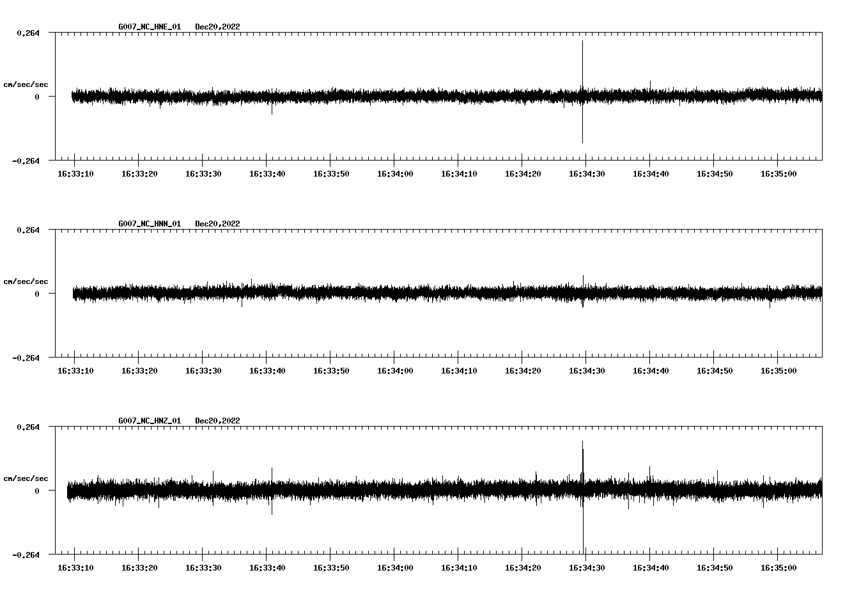The width and height of the screenshot is (868, 591).
Task: Click 16:33:40 time label under HNZ plot
Action: pos(267,568)
